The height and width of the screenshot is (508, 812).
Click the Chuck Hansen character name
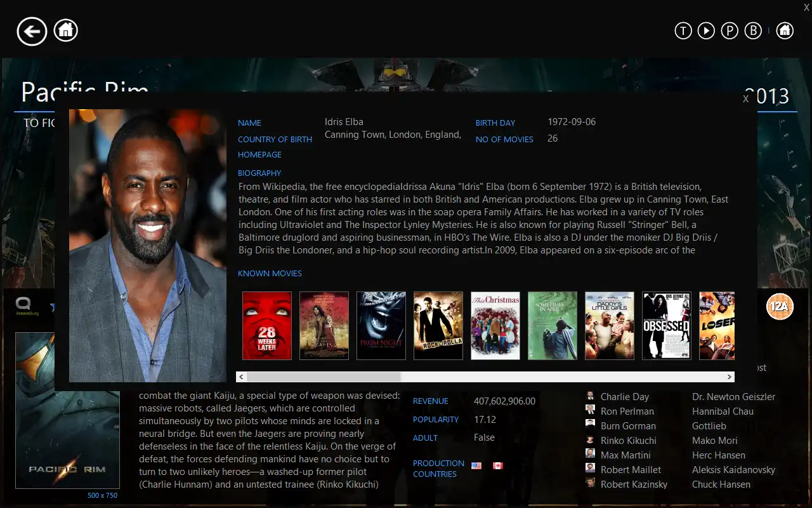[721, 485]
